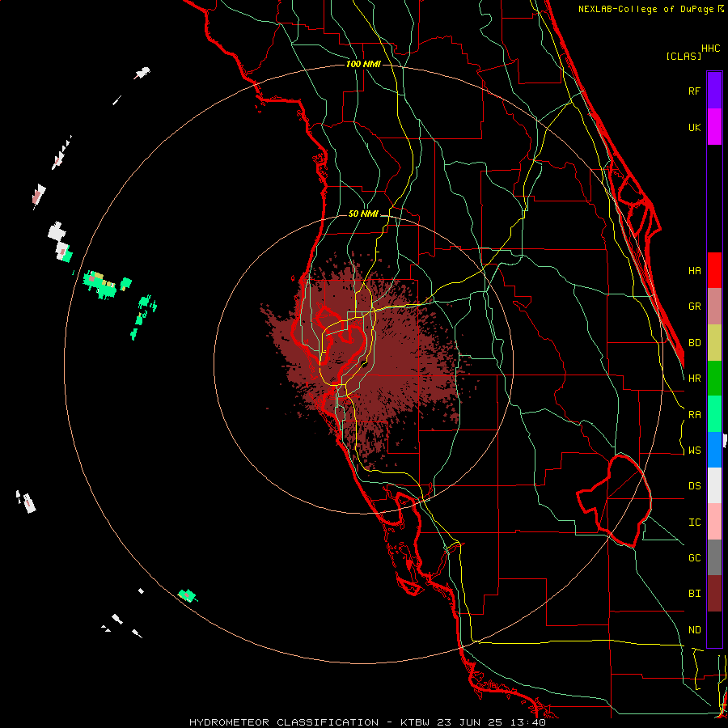Click the '50 NMI' range ring label
Screen dimensions: 728x728
(x=363, y=214)
